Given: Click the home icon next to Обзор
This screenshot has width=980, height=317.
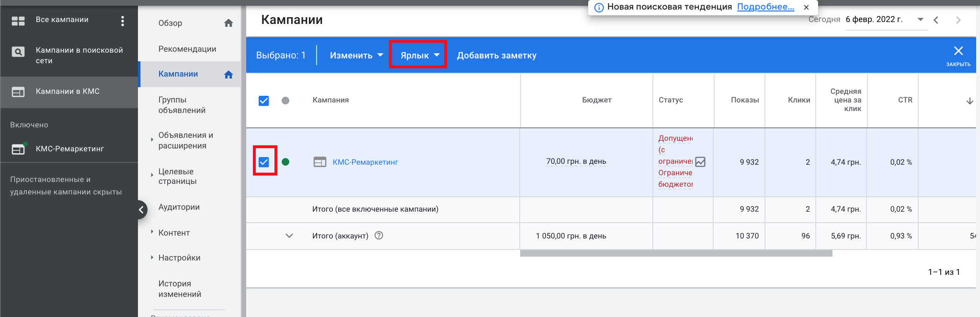Looking at the screenshot, I should 228,23.
